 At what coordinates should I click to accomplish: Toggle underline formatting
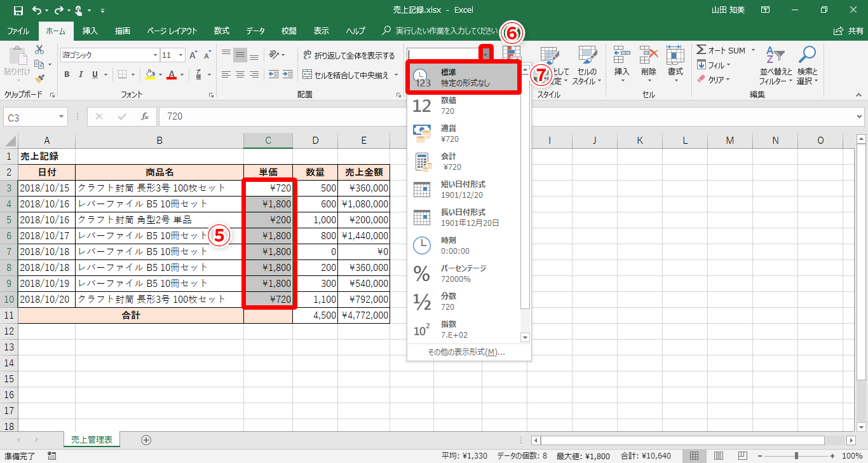click(95, 74)
